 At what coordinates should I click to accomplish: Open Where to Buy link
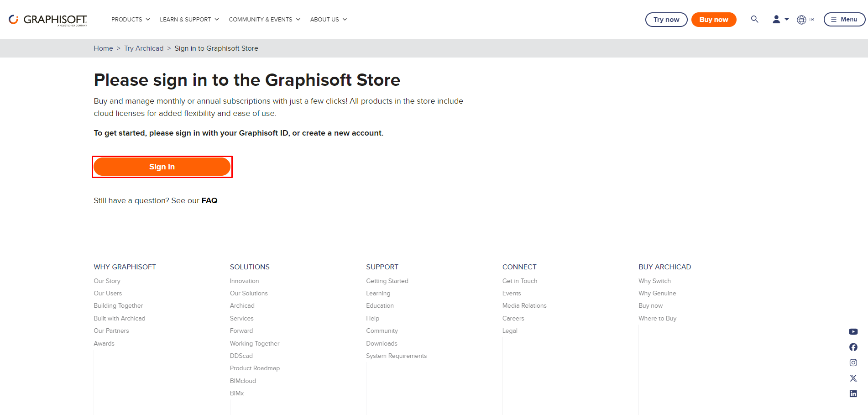pos(657,318)
